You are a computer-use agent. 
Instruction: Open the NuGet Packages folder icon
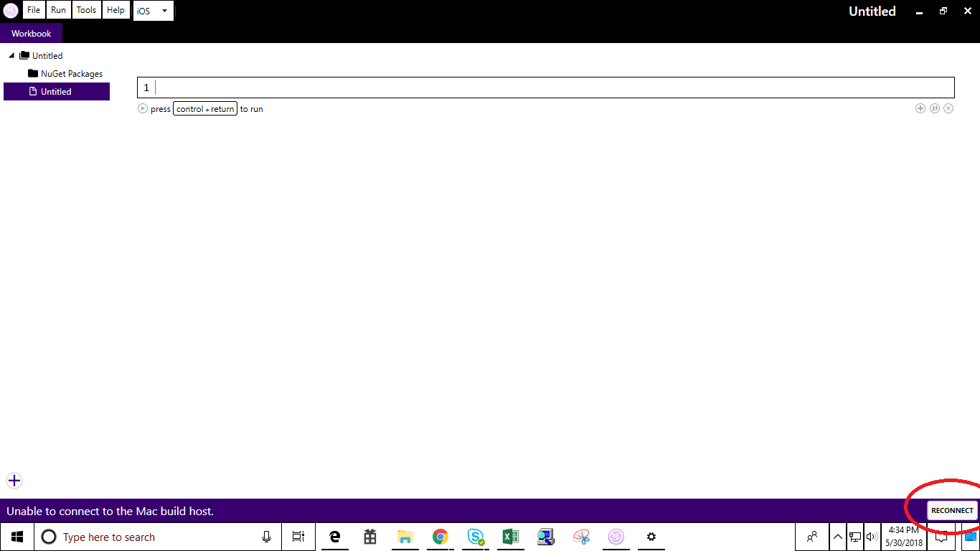pyautogui.click(x=32, y=73)
